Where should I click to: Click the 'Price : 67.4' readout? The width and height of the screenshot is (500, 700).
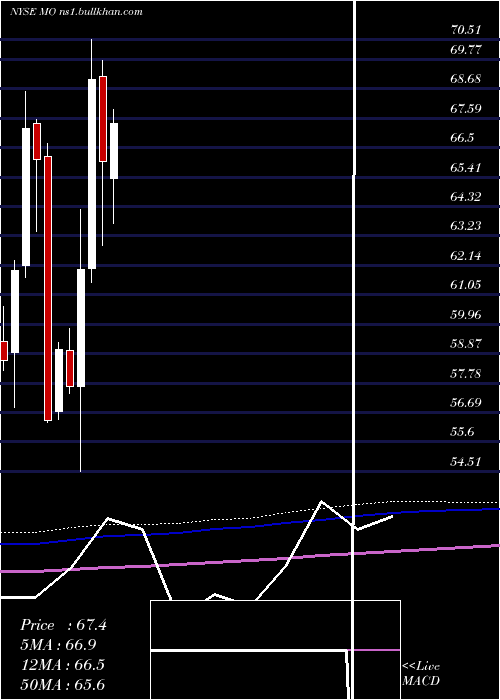coord(63,625)
